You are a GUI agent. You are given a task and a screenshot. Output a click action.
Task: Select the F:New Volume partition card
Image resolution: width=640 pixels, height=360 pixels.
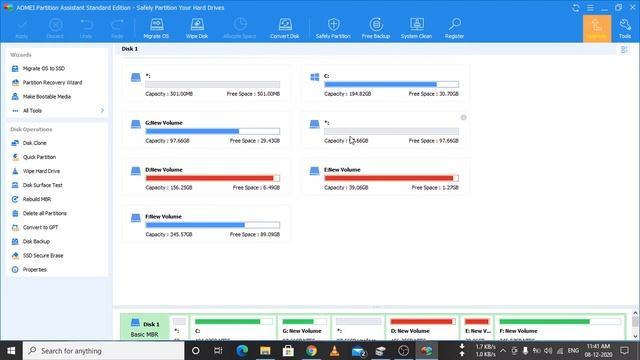tap(206, 224)
